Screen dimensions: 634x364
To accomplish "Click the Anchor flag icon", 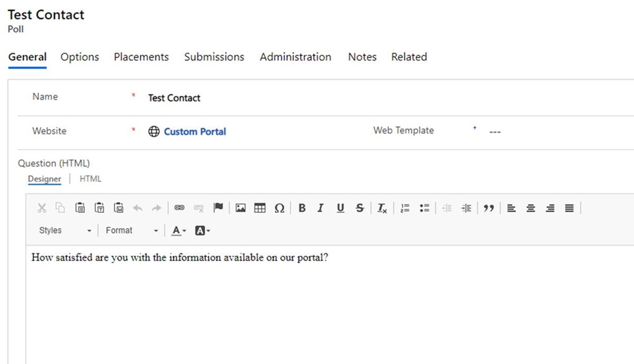I will click(218, 209).
